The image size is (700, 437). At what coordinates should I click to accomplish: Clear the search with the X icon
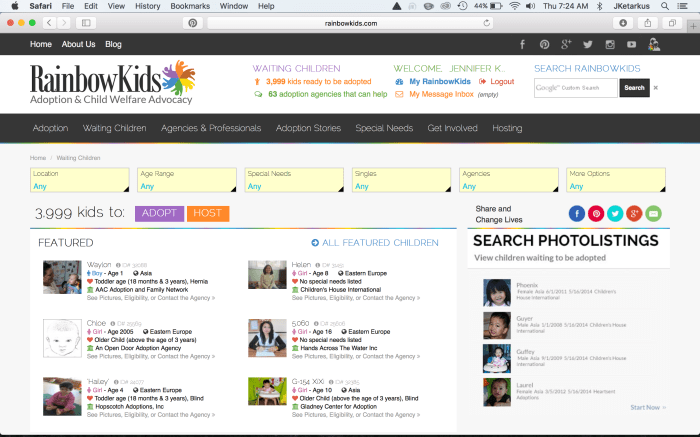coord(656,87)
